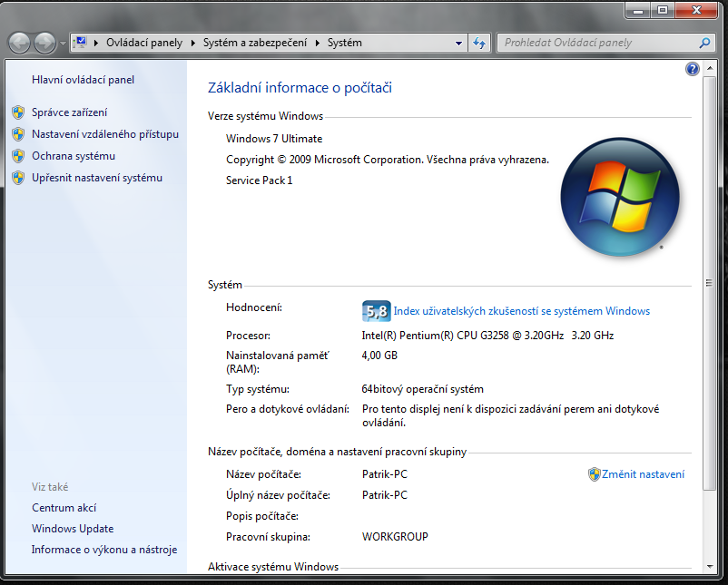Click the computer icon in address bar
The width and height of the screenshot is (728, 585).
[x=81, y=43]
